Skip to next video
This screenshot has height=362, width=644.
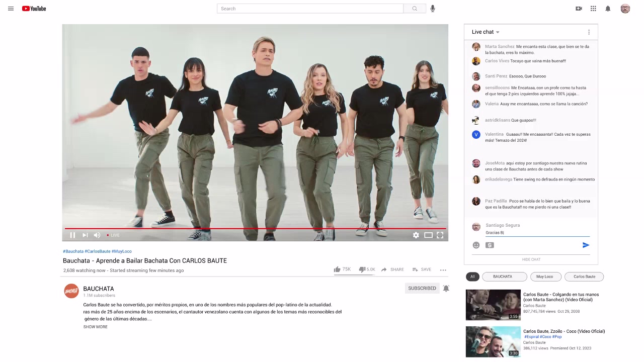click(85, 235)
